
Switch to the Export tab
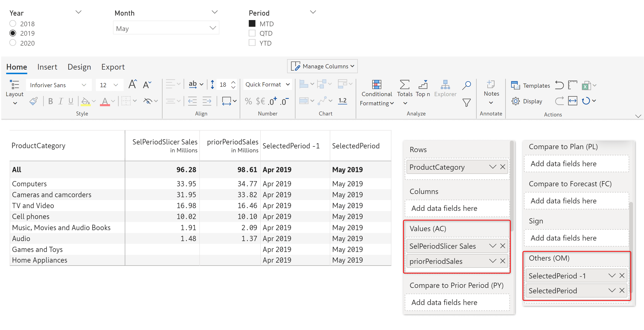113,67
